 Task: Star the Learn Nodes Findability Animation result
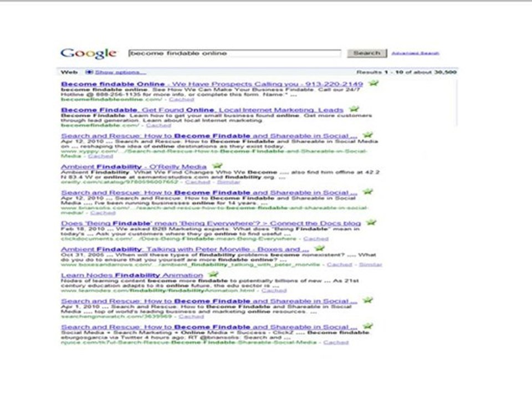pyautogui.click(x=213, y=274)
